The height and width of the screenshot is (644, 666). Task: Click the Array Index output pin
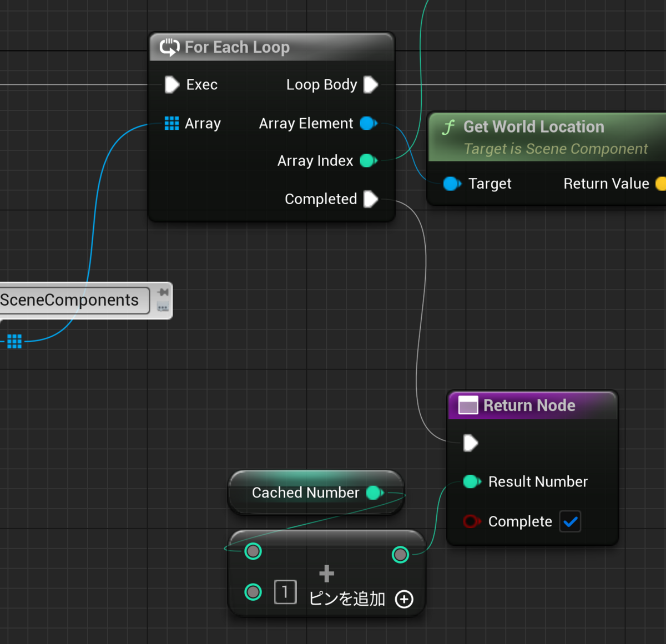(367, 161)
